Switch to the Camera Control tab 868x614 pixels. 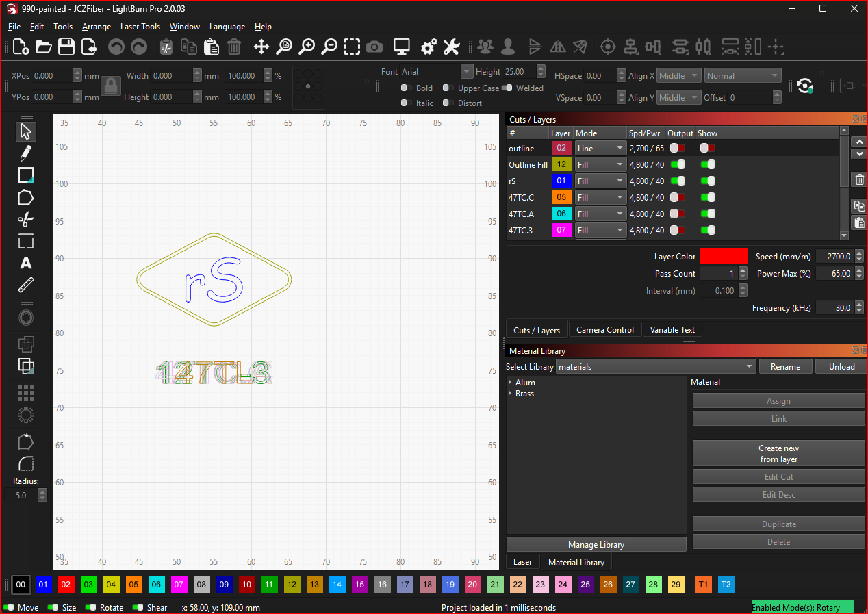pos(605,330)
